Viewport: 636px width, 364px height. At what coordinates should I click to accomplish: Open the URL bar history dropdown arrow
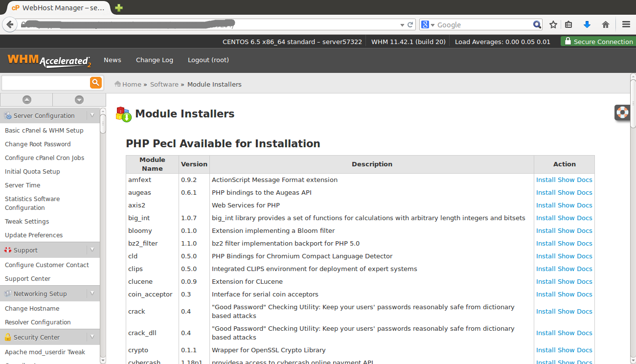(402, 25)
